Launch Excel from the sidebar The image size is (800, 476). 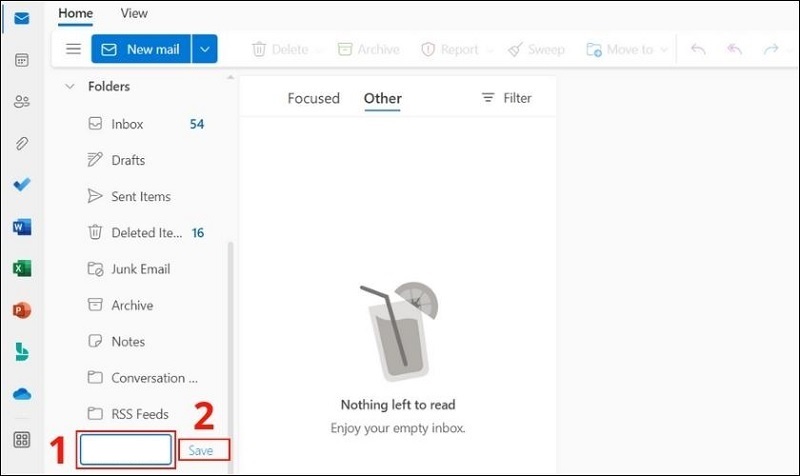pyautogui.click(x=21, y=268)
